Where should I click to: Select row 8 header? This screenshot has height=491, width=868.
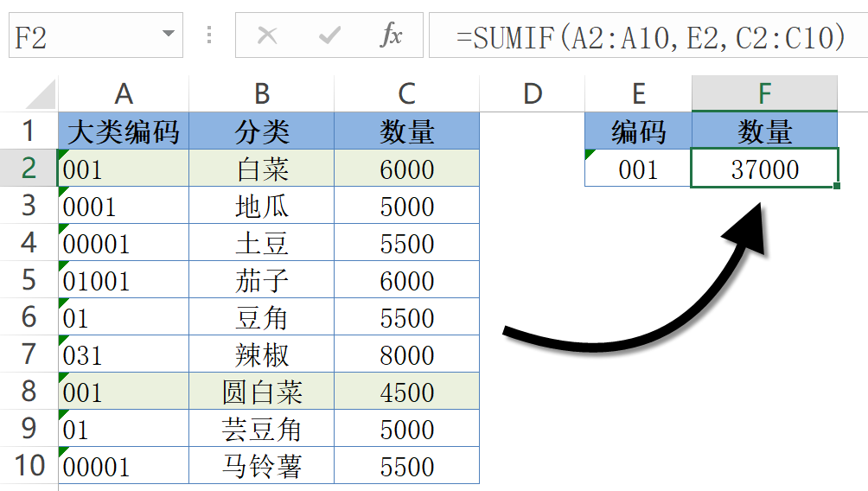[29, 391]
